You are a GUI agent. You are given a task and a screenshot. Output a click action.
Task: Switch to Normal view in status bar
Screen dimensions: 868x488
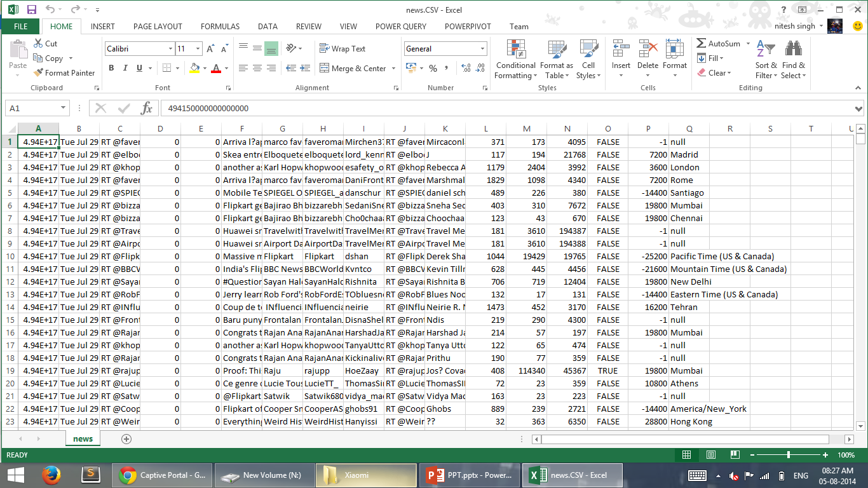(686, 455)
